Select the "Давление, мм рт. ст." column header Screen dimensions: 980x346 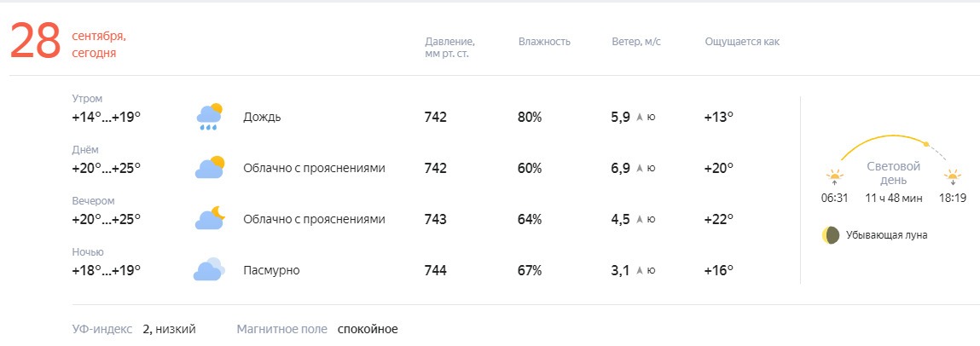click(450, 48)
